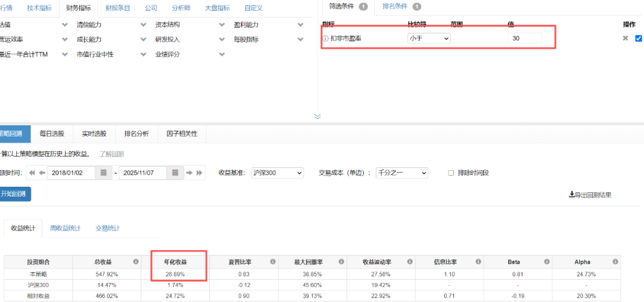Collapse the panel using the double-chevron icon
The height and width of the screenshot is (302, 644).
(x=317, y=116)
